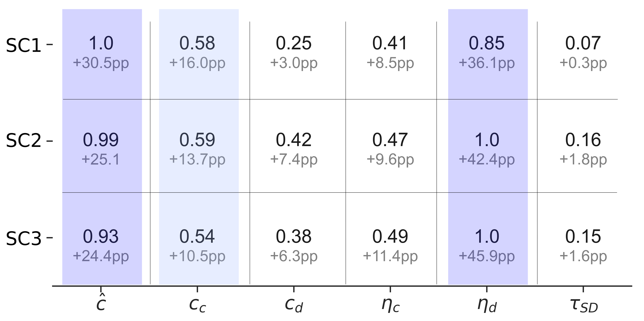Click the SC1 row label
Image resolution: width=644 pixels, height=321 pixels.
(x=24, y=46)
